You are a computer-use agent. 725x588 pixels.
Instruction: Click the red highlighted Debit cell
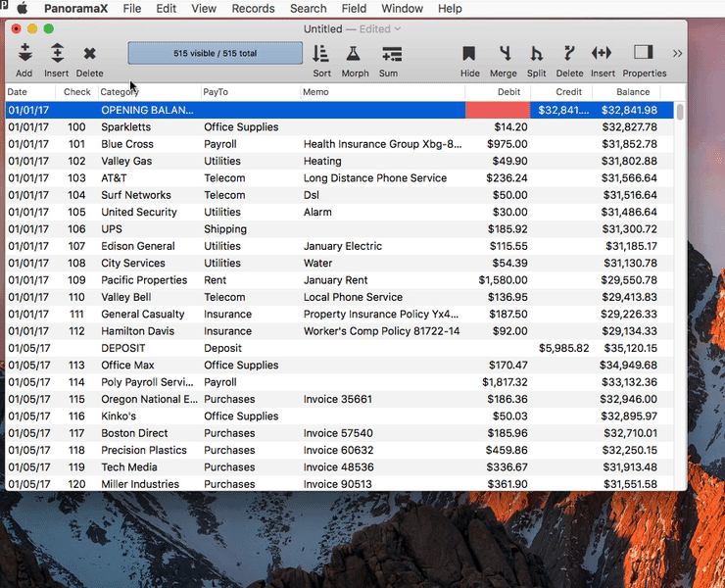pyautogui.click(x=498, y=110)
